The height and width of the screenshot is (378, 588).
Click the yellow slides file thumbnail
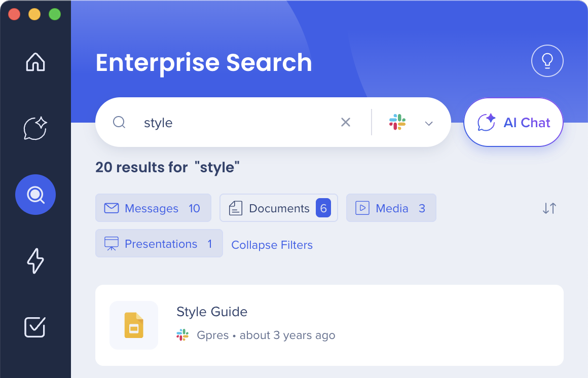[134, 325]
